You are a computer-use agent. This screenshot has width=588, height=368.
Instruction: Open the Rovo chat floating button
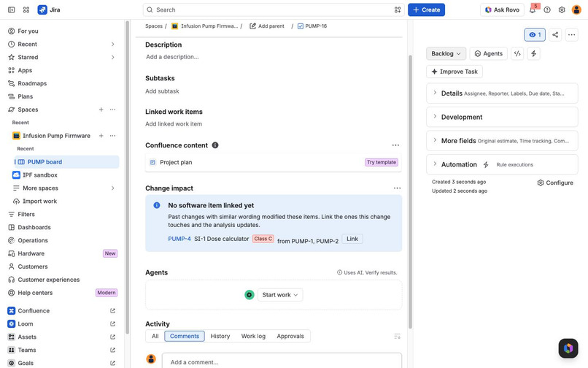coord(568,348)
